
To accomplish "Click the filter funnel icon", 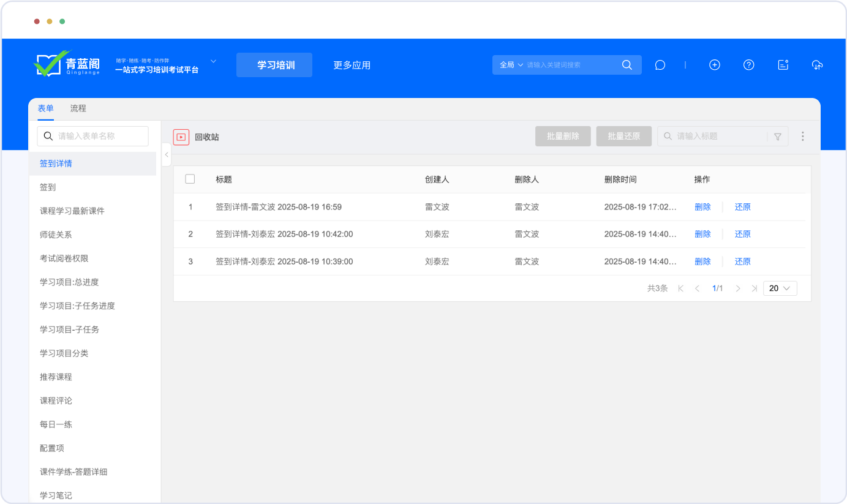I will pyautogui.click(x=778, y=137).
